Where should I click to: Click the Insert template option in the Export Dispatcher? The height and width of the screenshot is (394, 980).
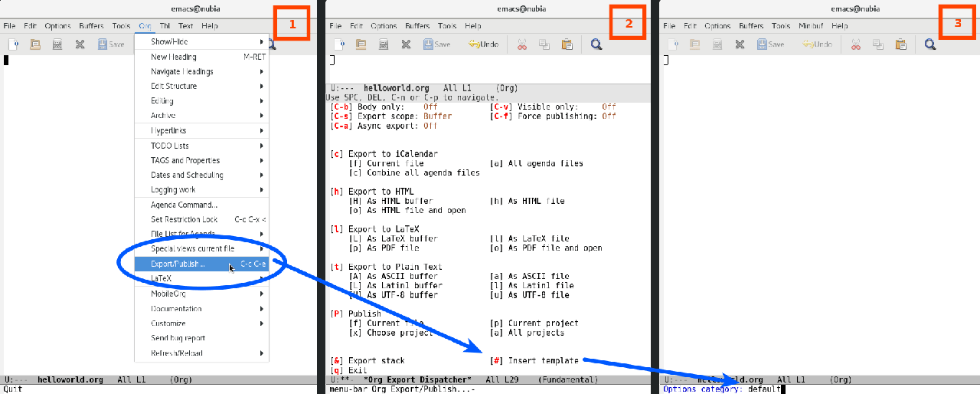[x=536, y=361]
